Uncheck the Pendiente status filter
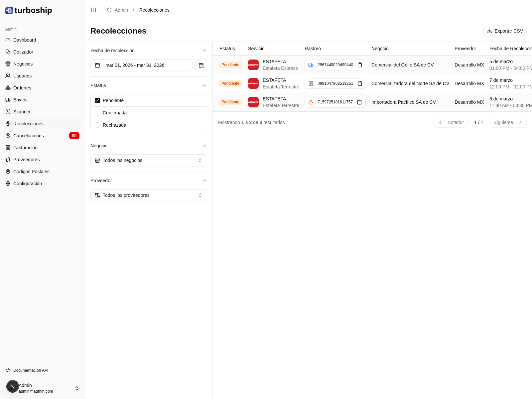 [97, 100]
